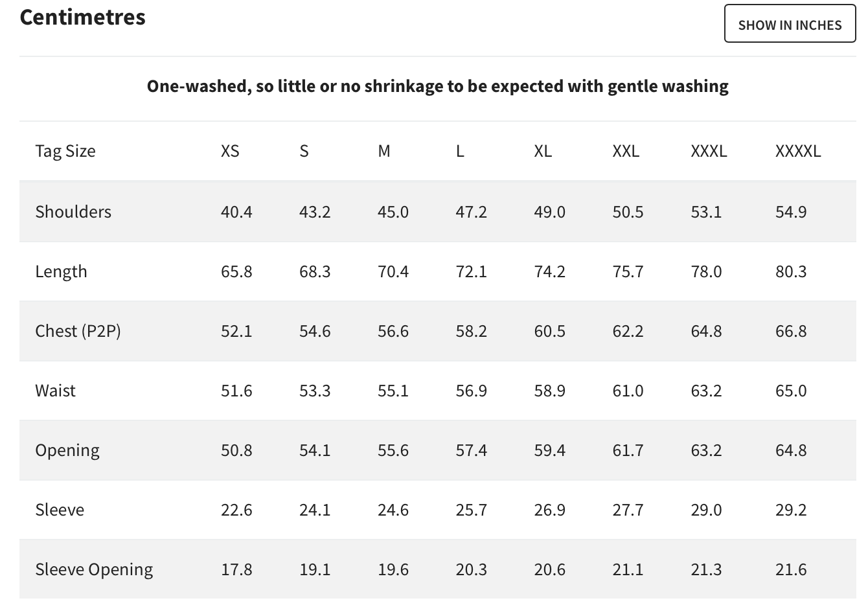Viewport: 868px width, 605px height.
Task: Click the 40.4 shoulders value for XS
Action: coord(236,212)
